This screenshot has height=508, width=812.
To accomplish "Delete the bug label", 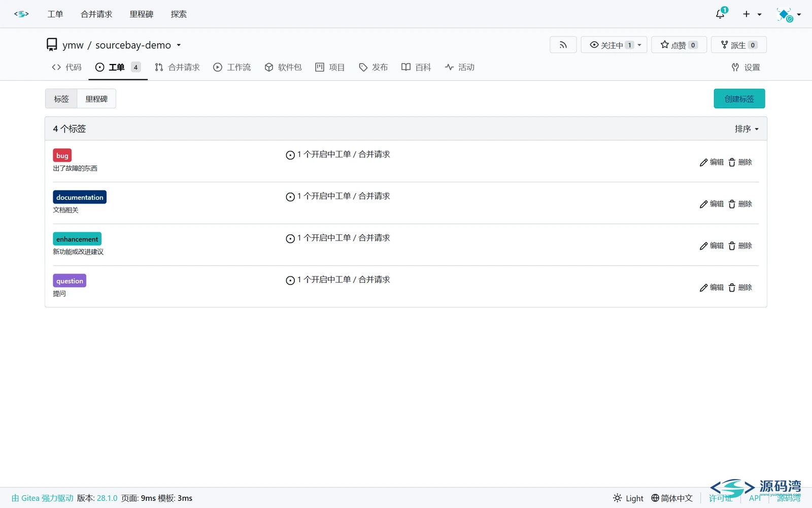I will click(x=740, y=162).
